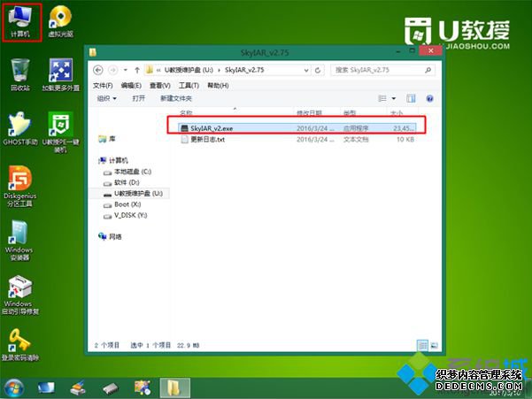Switch to details view in status bar
This screenshot has width=532, height=399.
pos(423,345)
